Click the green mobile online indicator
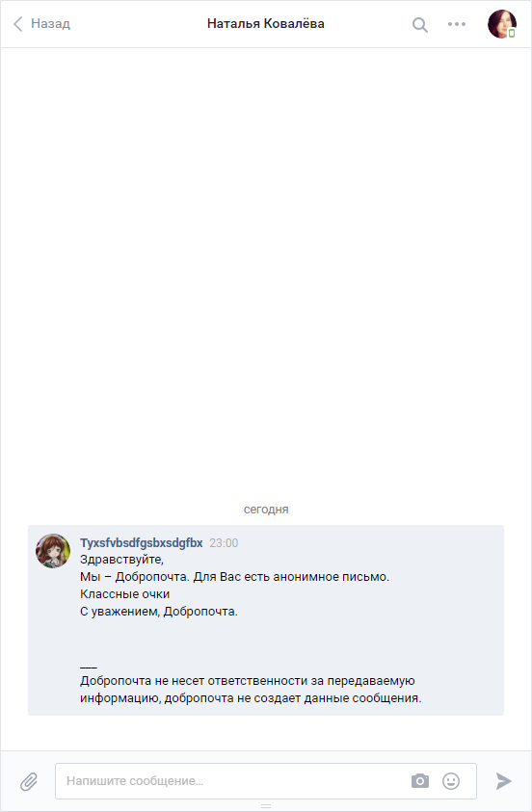 pyautogui.click(x=512, y=33)
